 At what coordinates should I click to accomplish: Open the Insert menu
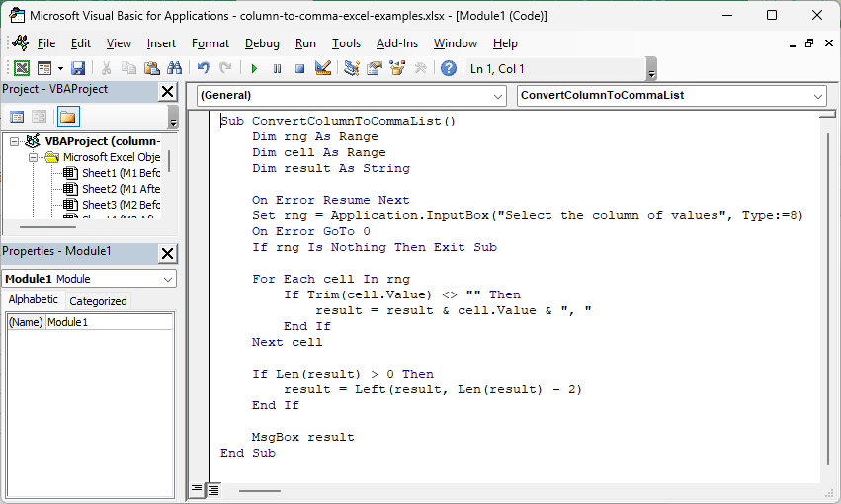161,43
